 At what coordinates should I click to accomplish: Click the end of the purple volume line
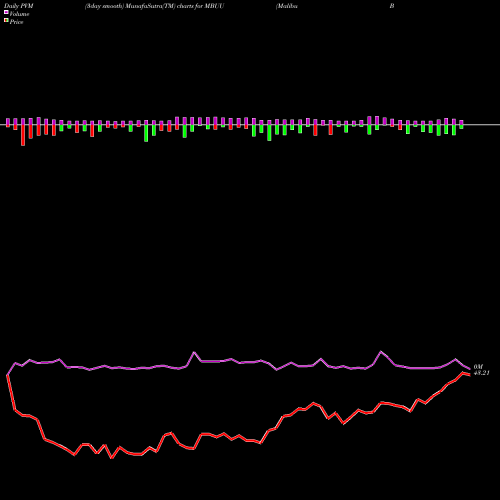coord(469,369)
